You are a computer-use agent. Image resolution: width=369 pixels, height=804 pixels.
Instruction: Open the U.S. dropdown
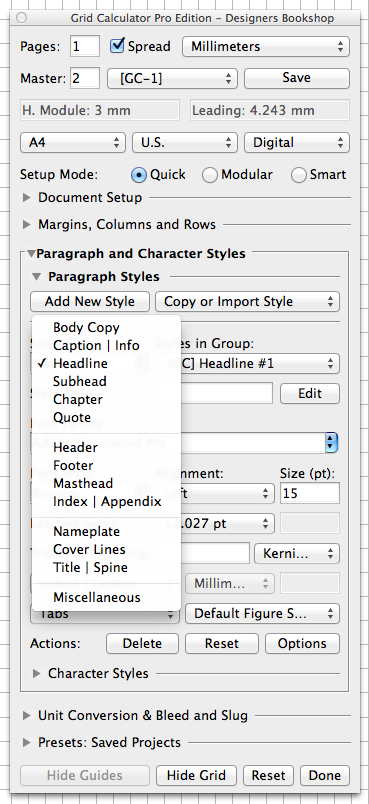coord(184,143)
